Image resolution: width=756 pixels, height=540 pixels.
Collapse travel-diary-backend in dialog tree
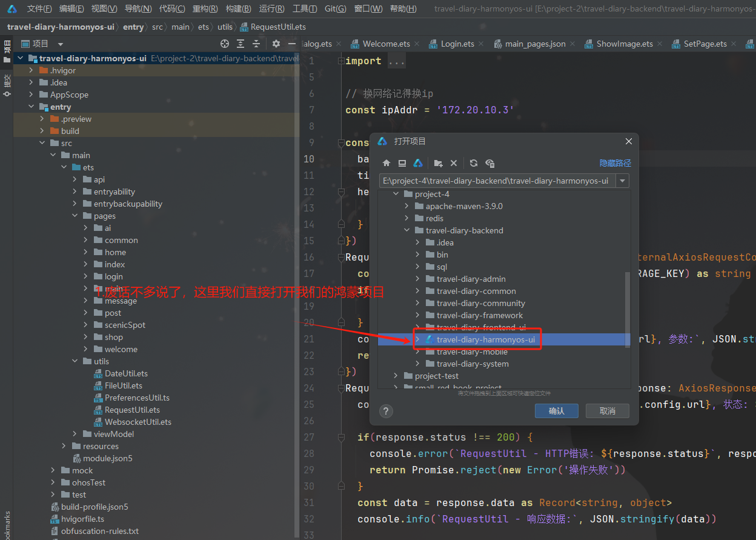(x=407, y=230)
